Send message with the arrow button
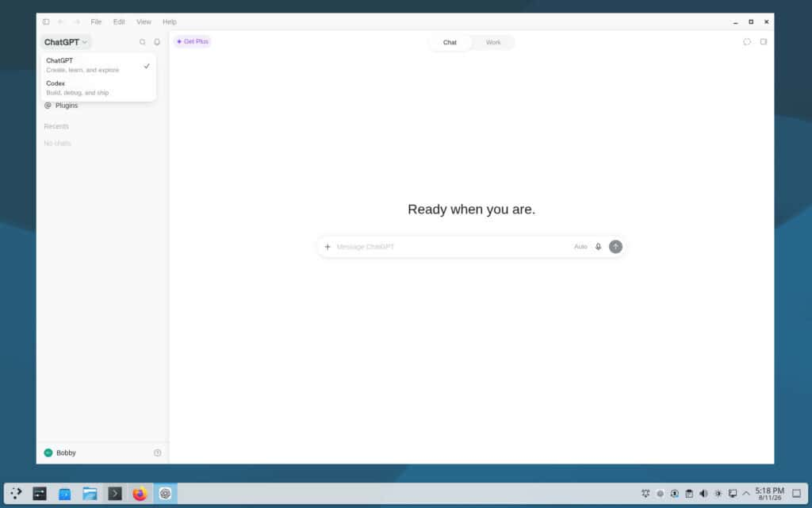Image resolution: width=812 pixels, height=508 pixels. [615, 247]
